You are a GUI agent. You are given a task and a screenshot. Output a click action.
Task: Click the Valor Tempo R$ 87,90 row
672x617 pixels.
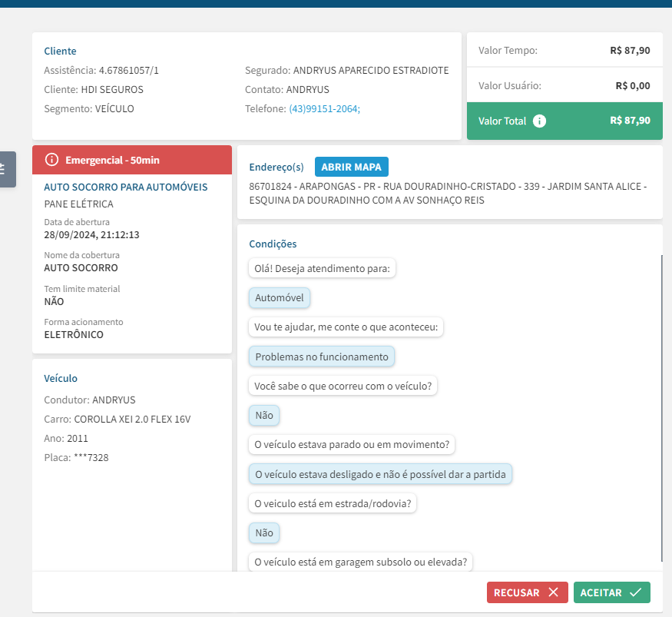[564, 51]
